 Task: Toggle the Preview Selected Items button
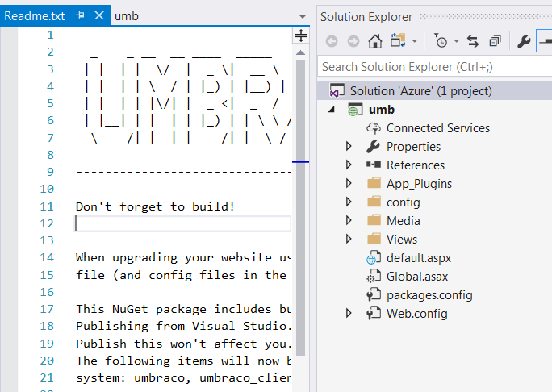[x=544, y=41]
